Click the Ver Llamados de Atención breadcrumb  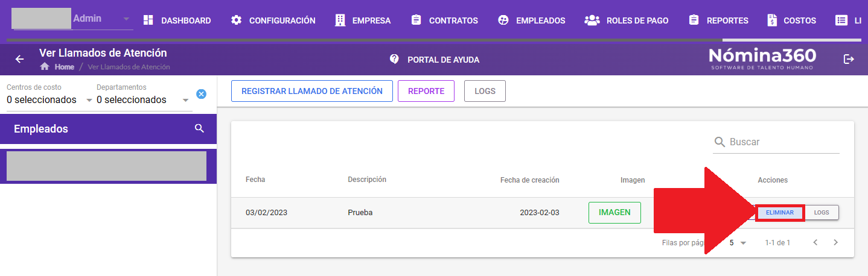[129, 67]
